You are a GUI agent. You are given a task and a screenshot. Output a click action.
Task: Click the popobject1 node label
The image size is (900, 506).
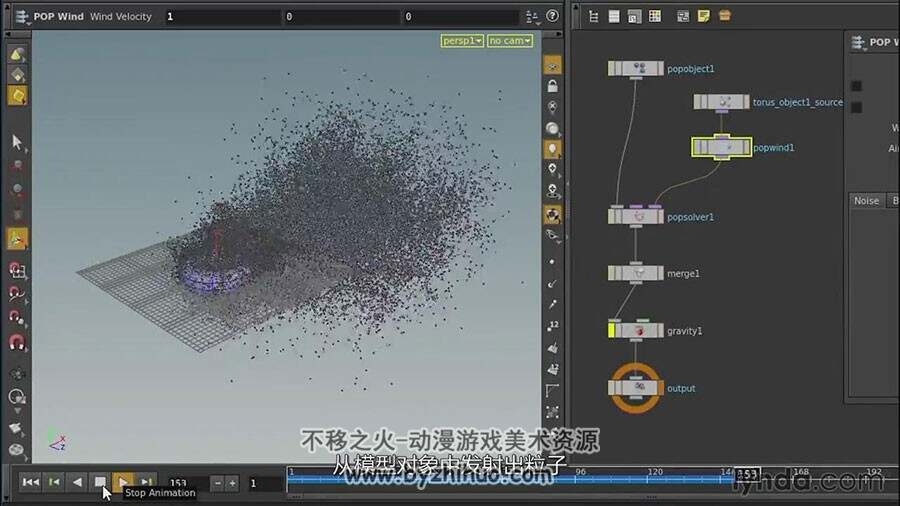[x=690, y=69]
